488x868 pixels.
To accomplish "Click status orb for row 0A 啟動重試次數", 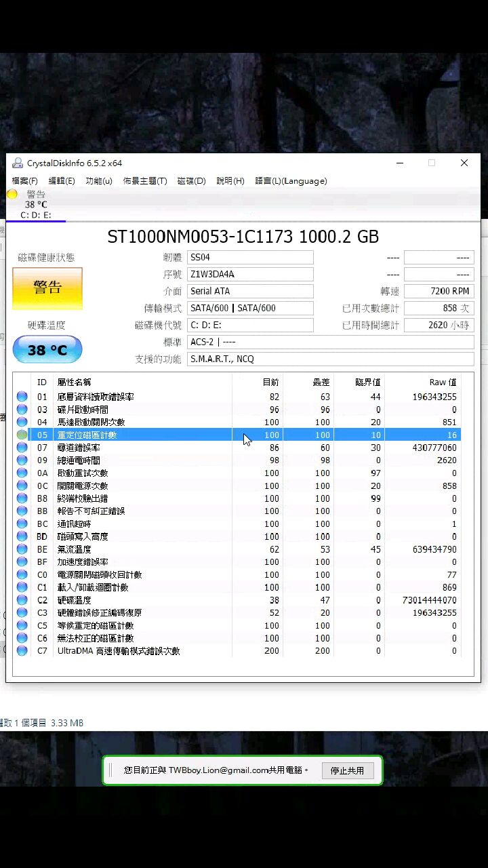I will pyautogui.click(x=22, y=473).
